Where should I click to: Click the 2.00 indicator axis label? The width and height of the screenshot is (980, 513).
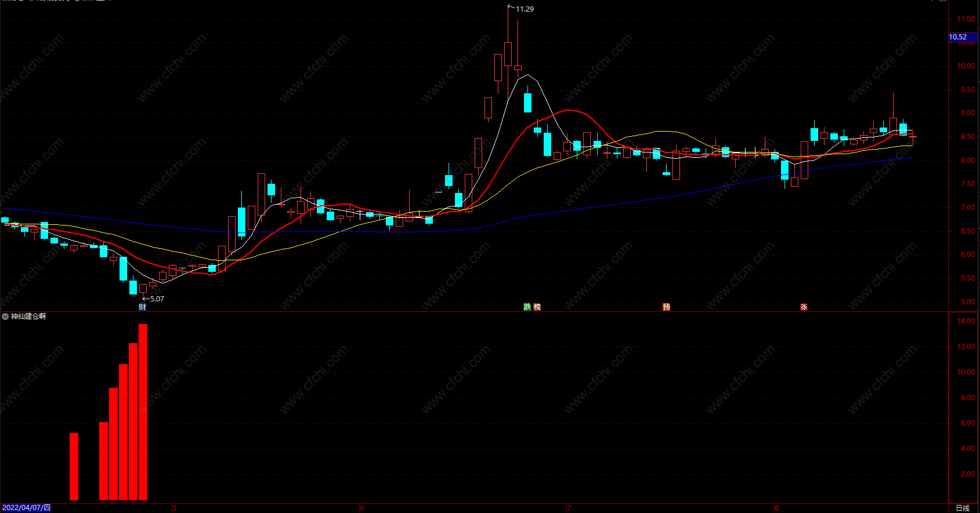coord(968,474)
